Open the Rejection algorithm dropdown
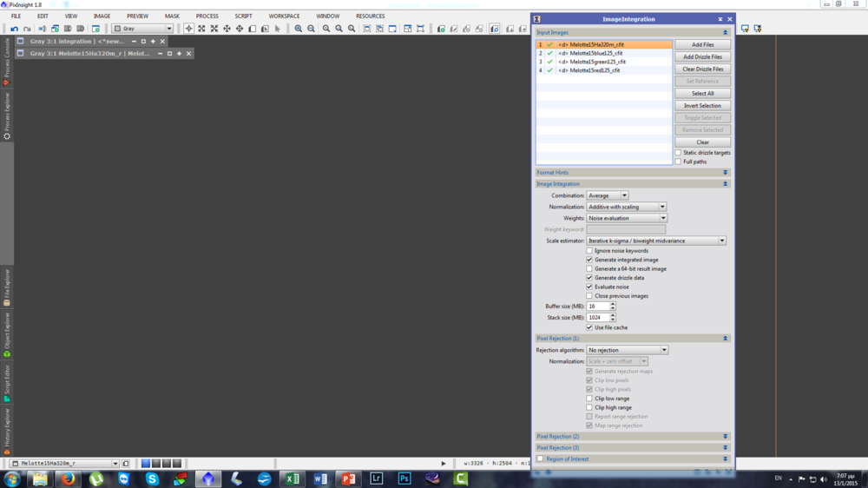868x488 pixels. pos(627,350)
